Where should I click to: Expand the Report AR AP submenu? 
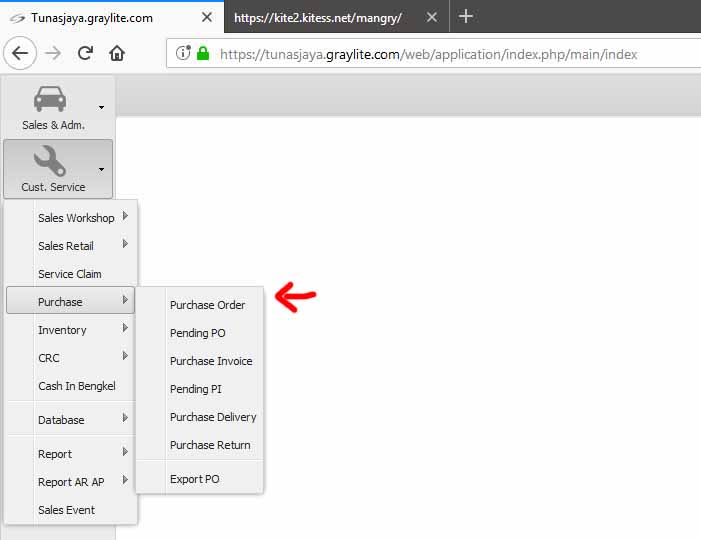coord(71,482)
